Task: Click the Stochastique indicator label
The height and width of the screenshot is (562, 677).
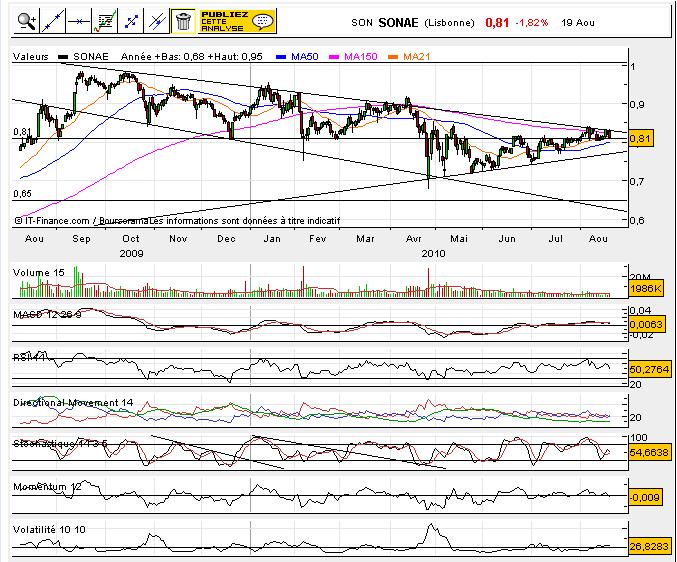Action: coord(60,443)
